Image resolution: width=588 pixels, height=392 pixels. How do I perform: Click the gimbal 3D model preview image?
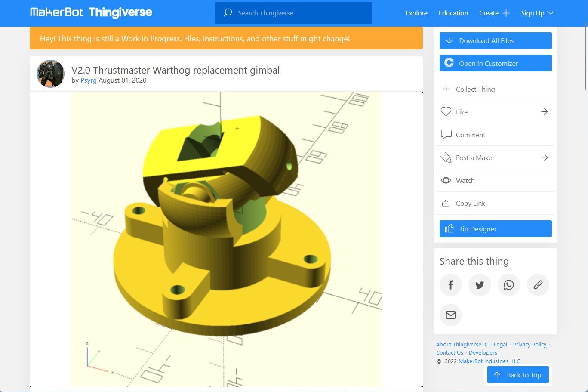coord(226,239)
